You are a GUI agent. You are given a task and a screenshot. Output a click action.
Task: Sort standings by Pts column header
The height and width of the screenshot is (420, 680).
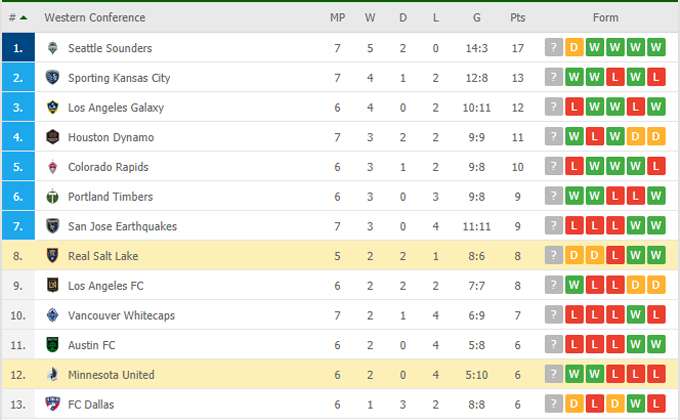click(x=517, y=18)
